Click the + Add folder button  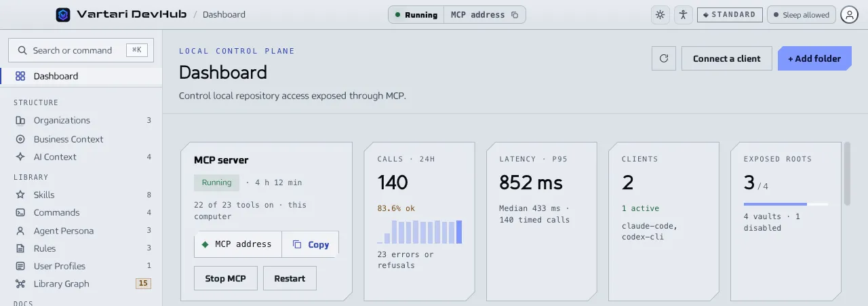pyautogui.click(x=814, y=58)
